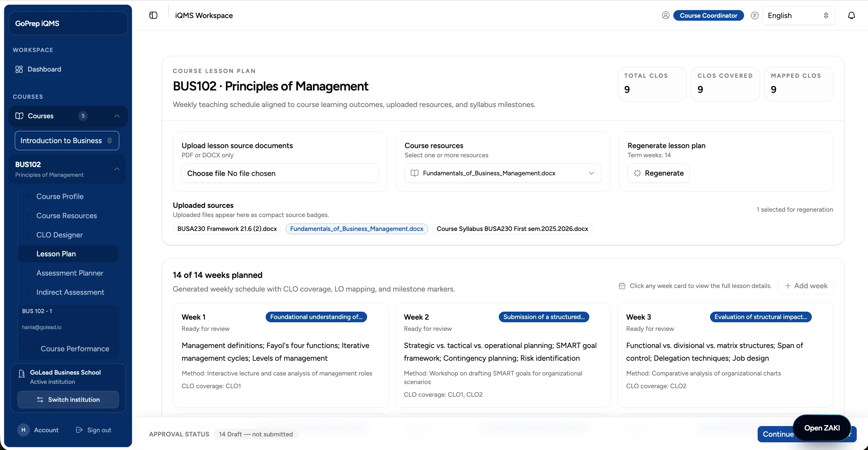Click the '14 Draft — not submitted' status pill
This screenshot has height=450, width=868.
[x=256, y=434]
